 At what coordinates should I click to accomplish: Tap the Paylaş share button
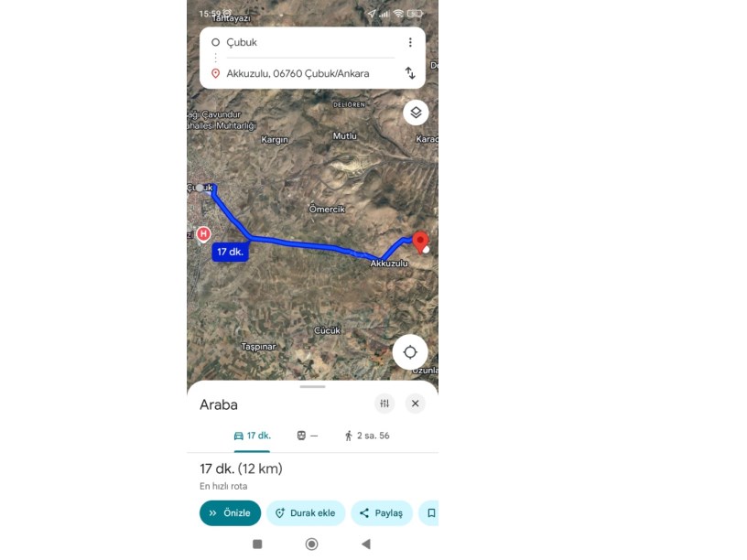pyautogui.click(x=382, y=512)
